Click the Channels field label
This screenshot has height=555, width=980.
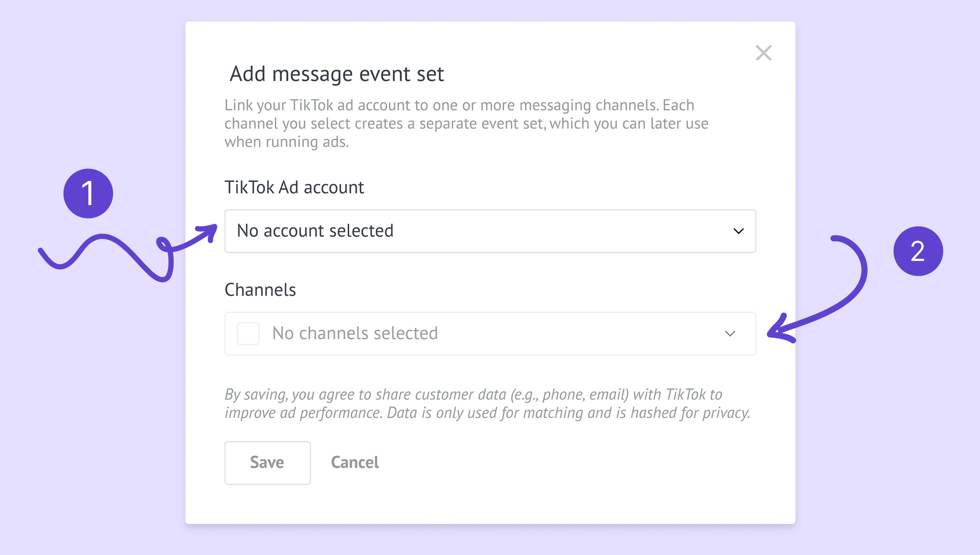(x=260, y=290)
